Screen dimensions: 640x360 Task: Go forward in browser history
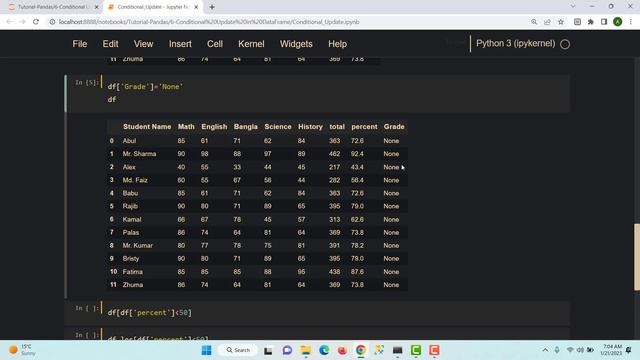22,22
